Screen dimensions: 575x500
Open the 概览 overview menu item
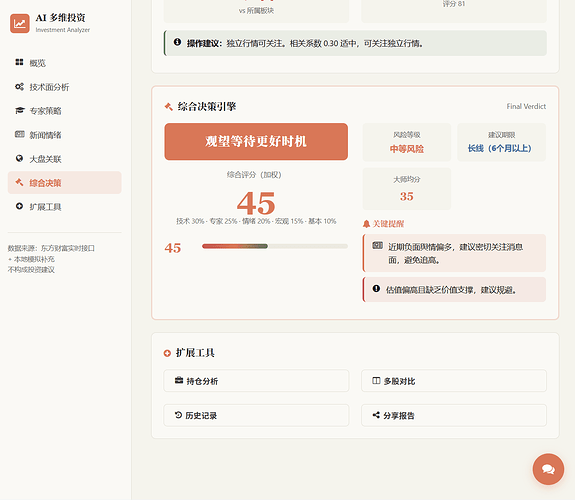(x=65, y=63)
